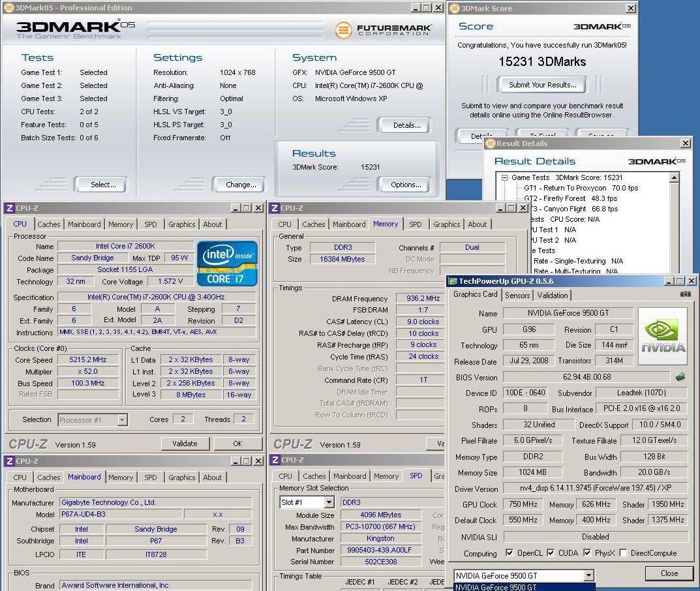Click Validate in CPU-Z CPU window
Viewport: 700px width, 591px height.
point(185,444)
